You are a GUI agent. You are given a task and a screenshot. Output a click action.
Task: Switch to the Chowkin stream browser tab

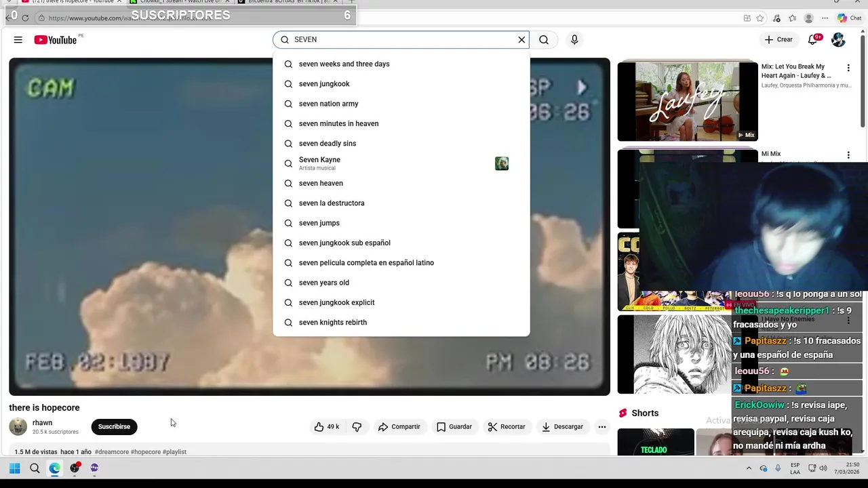(179, 2)
